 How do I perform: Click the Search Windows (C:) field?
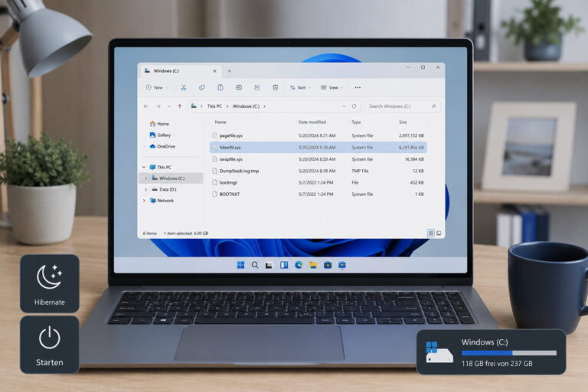[402, 106]
